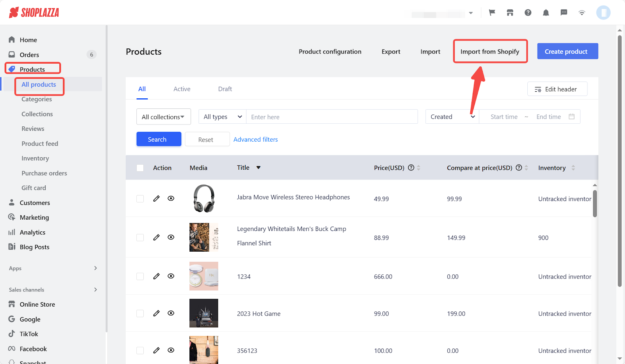The image size is (625, 364).
Task: Preview Jabra Move headphones with eye icon
Action: point(171,198)
